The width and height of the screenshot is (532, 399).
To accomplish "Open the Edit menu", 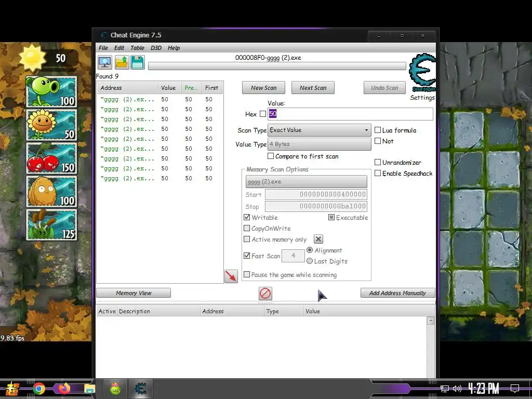I will point(119,48).
